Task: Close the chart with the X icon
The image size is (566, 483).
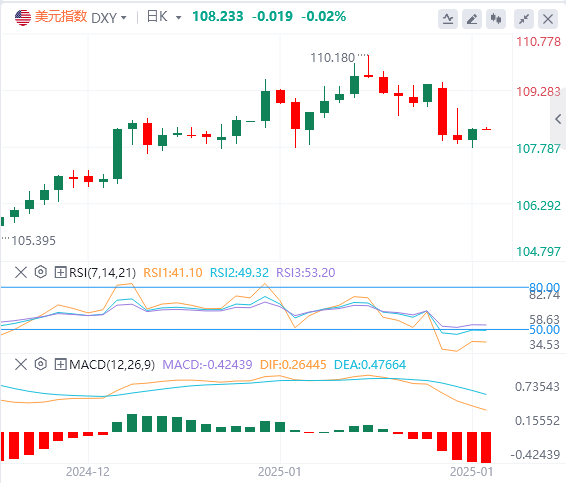Action: click(548, 19)
